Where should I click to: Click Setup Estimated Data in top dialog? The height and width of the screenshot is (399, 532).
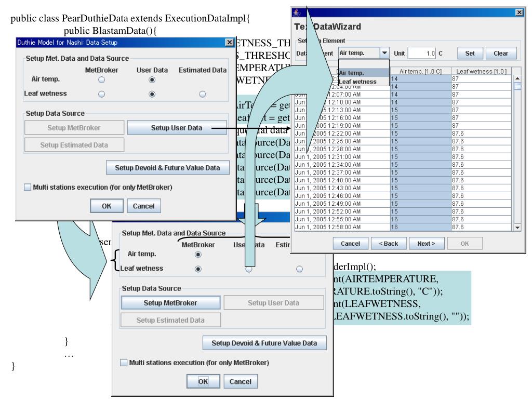74,145
